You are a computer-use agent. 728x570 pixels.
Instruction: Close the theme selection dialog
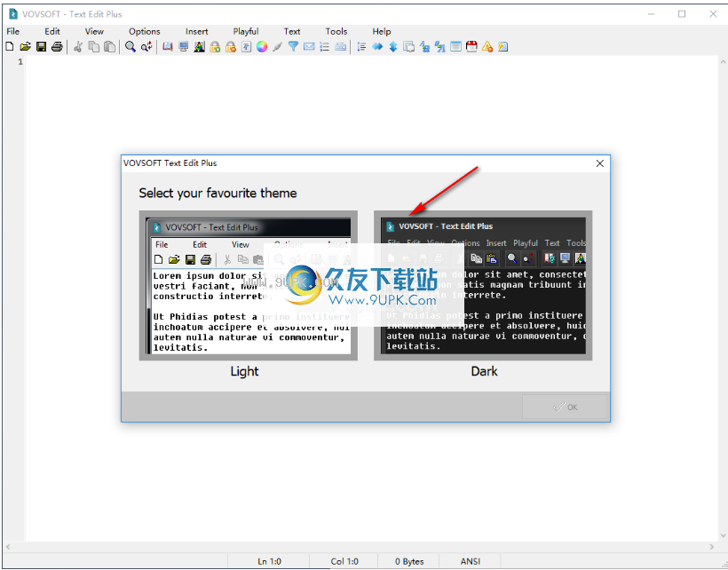600,163
